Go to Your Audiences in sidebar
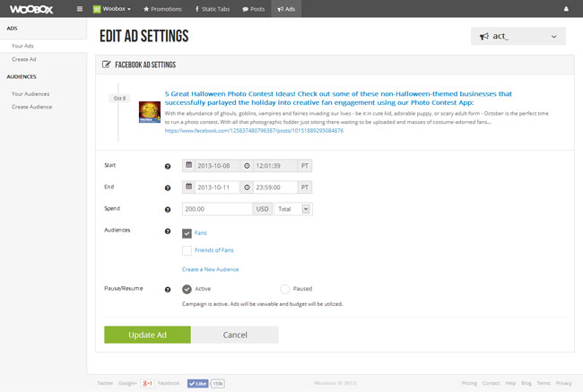 click(30, 93)
